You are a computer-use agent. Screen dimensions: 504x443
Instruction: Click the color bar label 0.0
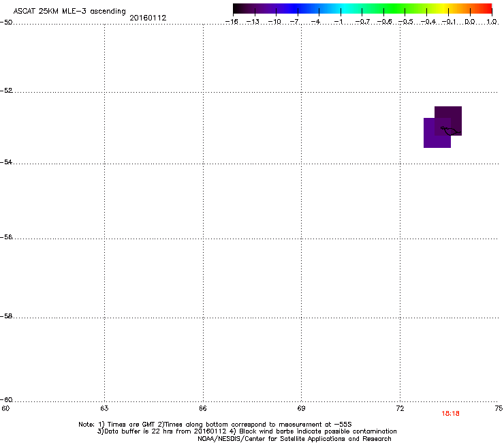tap(470, 22)
